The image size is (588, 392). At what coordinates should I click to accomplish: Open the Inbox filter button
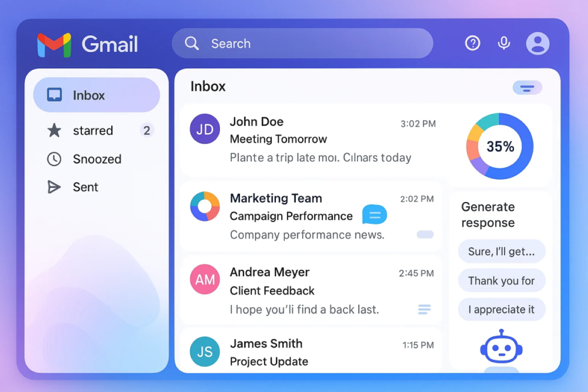point(527,88)
